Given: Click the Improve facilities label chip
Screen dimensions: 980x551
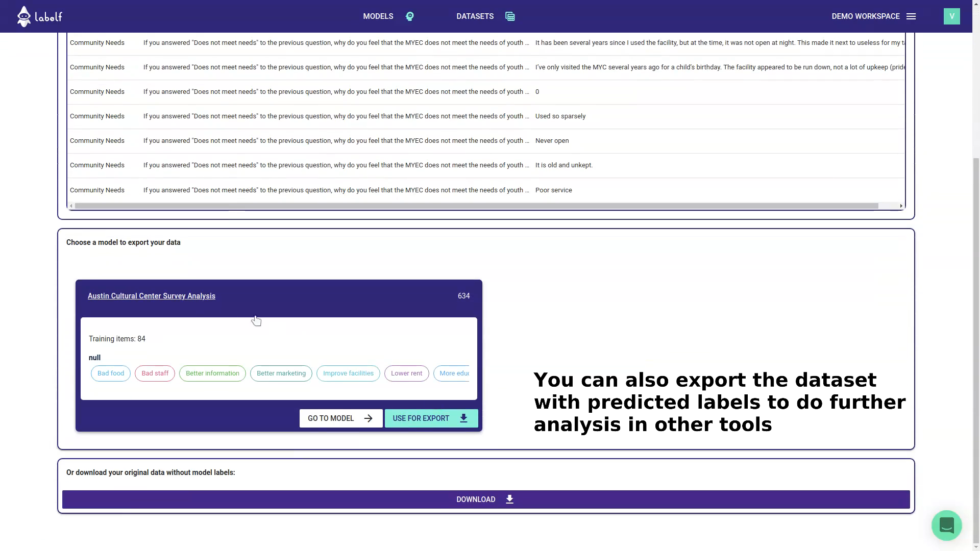Looking at the screenshot, I should [x=348, y=373].
